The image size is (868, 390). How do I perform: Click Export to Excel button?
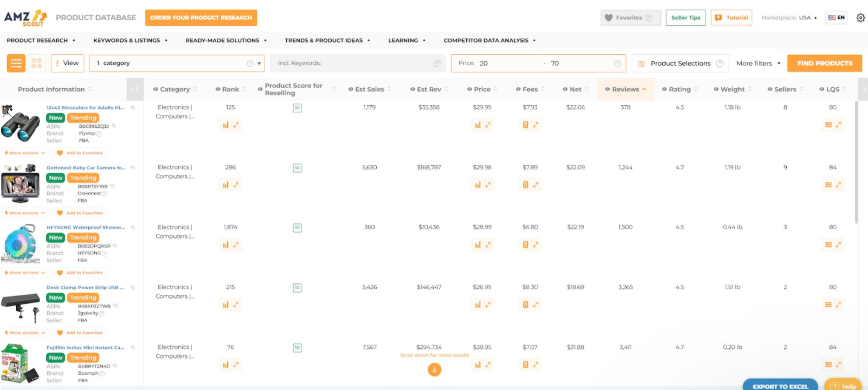pyautogui.click(x=780, y=385)
